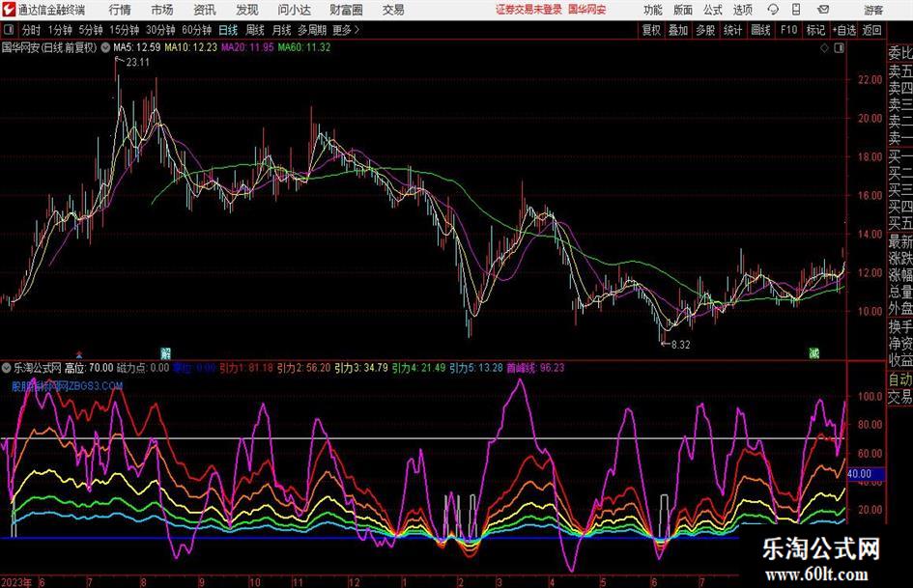Open the 功能 menu
The width and height of the screenshot is (913, 588).
click(653, 10)
